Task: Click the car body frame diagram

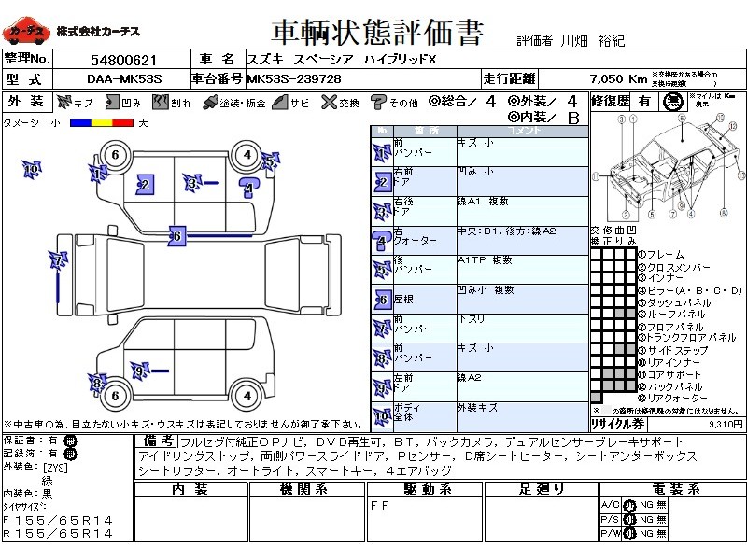Action: click(669, 167)
